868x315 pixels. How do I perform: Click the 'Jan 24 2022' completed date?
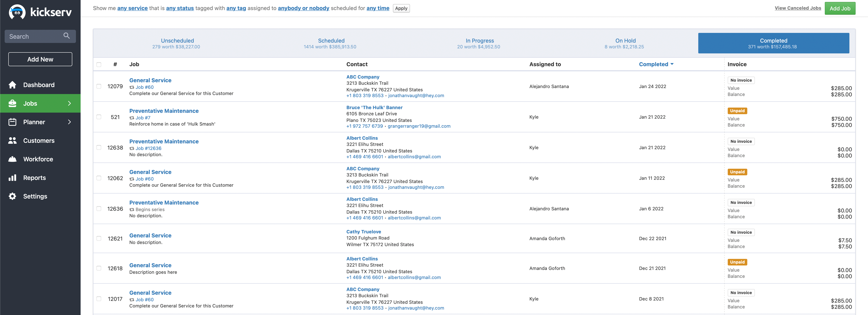[x=652, y=86]
